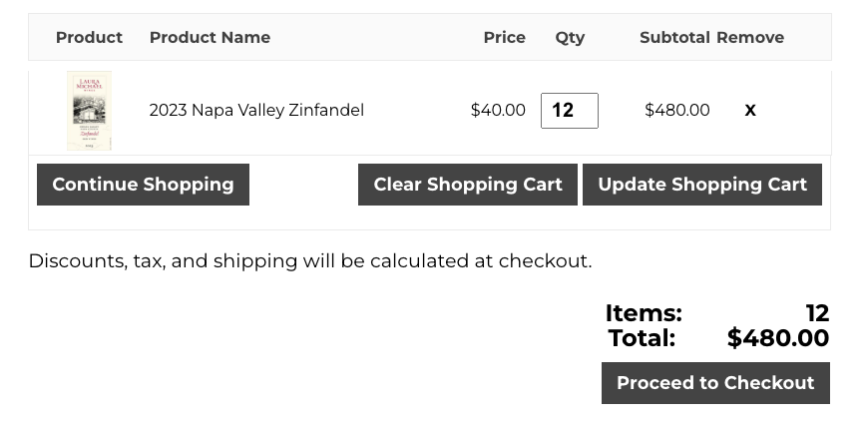Proceed to Checkout
The width and height of the screenshot is (868, 427).
715,383
